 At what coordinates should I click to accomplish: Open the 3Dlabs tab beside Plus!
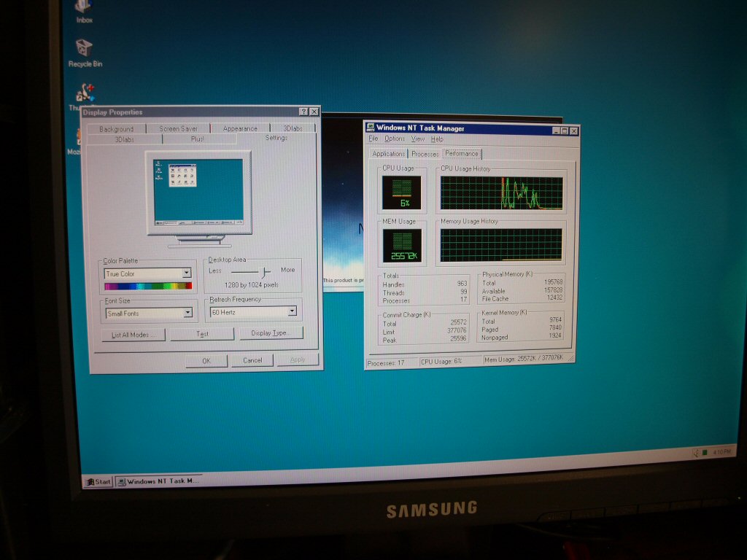click(125, 139)
